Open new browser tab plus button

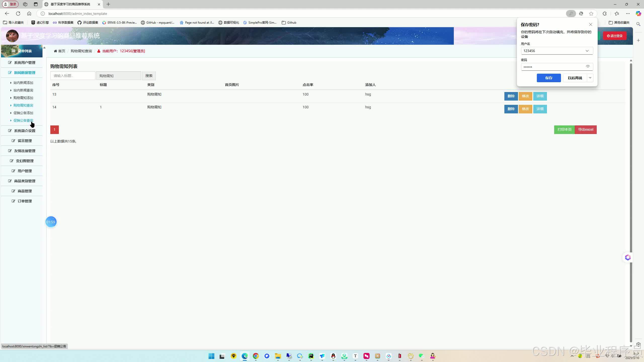pos(108,4)
